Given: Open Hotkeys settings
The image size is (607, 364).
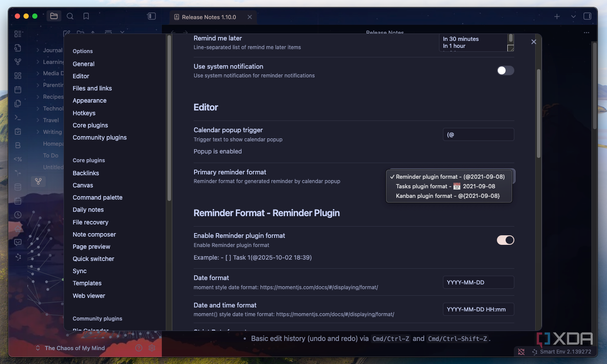Looking at the screenshot, I should (84, 113).
